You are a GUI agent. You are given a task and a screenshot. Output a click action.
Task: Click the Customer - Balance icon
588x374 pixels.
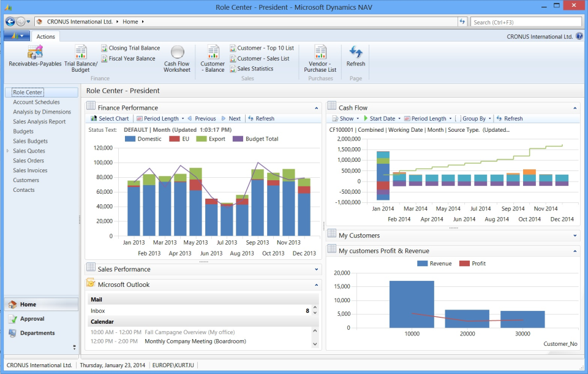click(212, 58)
